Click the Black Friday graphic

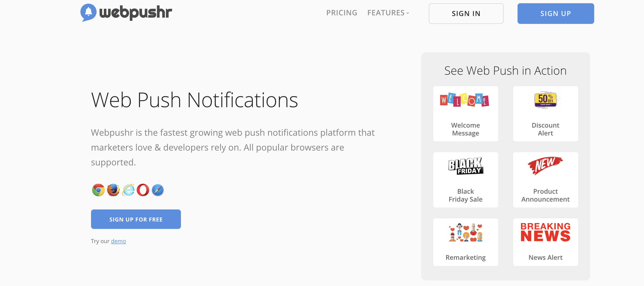click(x=466, y=166)
